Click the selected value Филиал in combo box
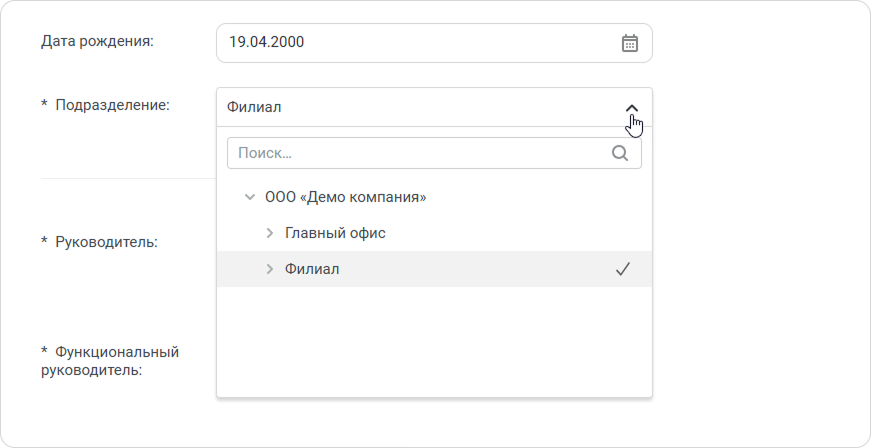 pyautogui.click(x=254, y=107)
